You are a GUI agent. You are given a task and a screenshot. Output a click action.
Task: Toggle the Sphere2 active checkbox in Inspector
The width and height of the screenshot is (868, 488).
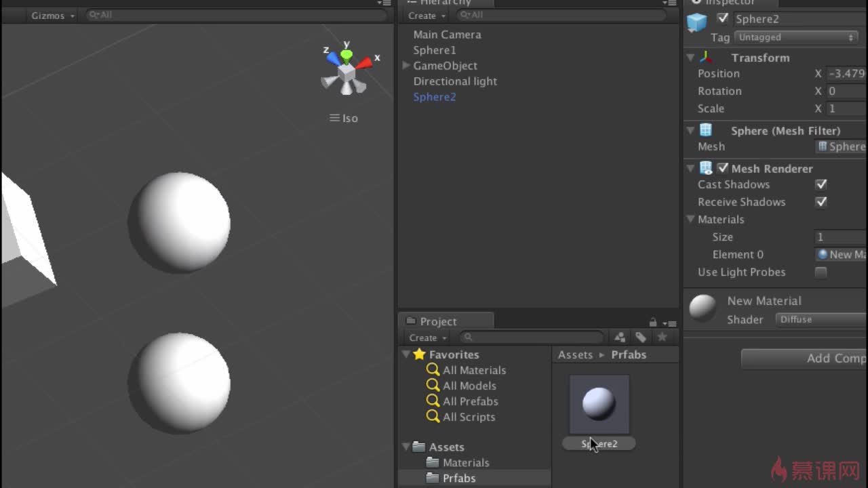[x=723, y=18]
